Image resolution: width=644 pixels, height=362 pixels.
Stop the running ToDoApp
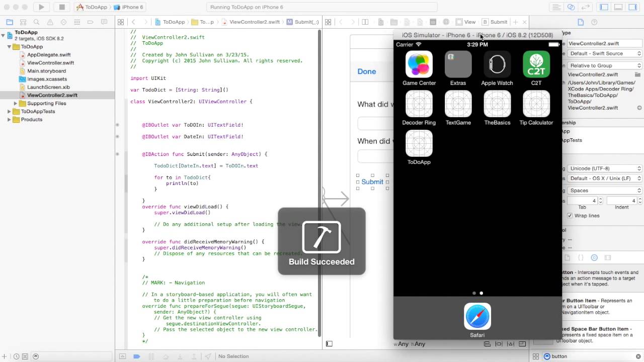coord(62,7)
